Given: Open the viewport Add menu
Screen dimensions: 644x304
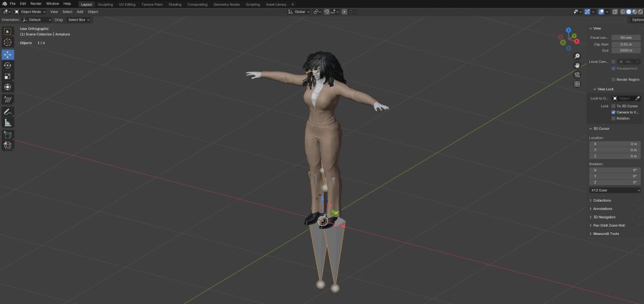Looking at the screenshot, I should pyautogui.click(x=80, y=12).
